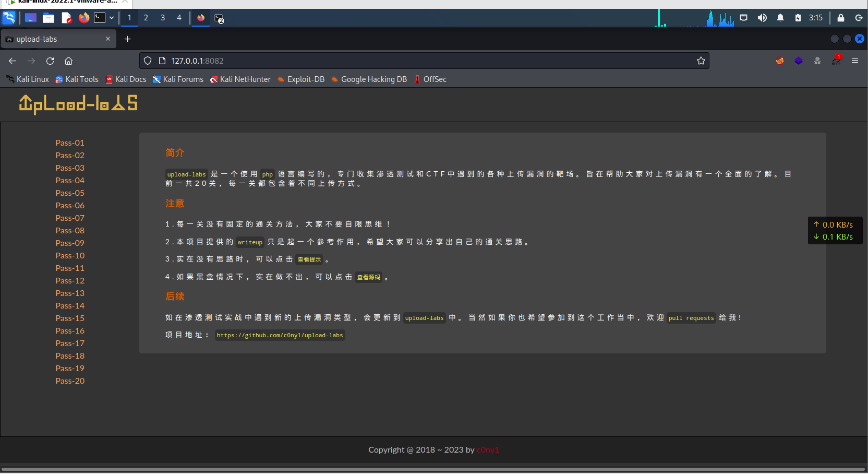868x474 pixels.
Task: Open the Kali Docs bookmark
Action: [x=126, y=79]
